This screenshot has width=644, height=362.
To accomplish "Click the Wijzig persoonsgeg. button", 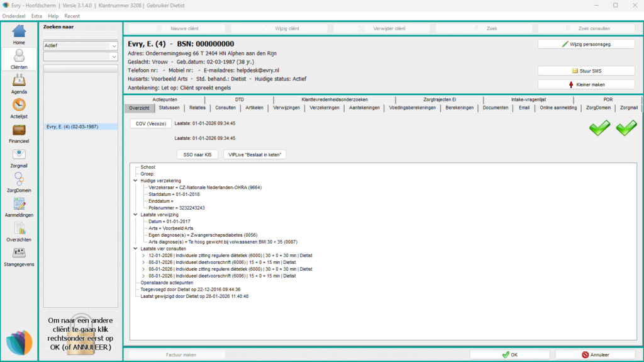I will [x=586, y=44].
